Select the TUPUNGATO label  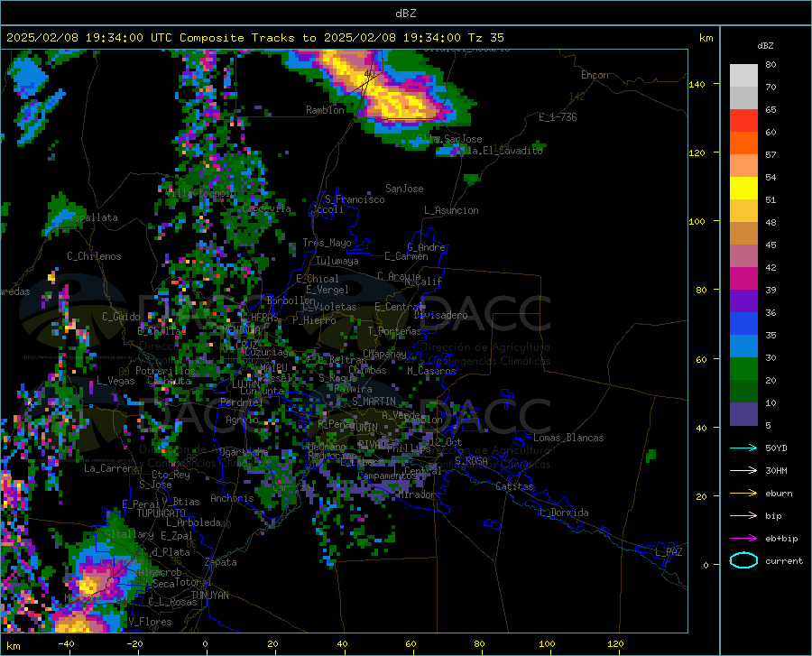161,513
